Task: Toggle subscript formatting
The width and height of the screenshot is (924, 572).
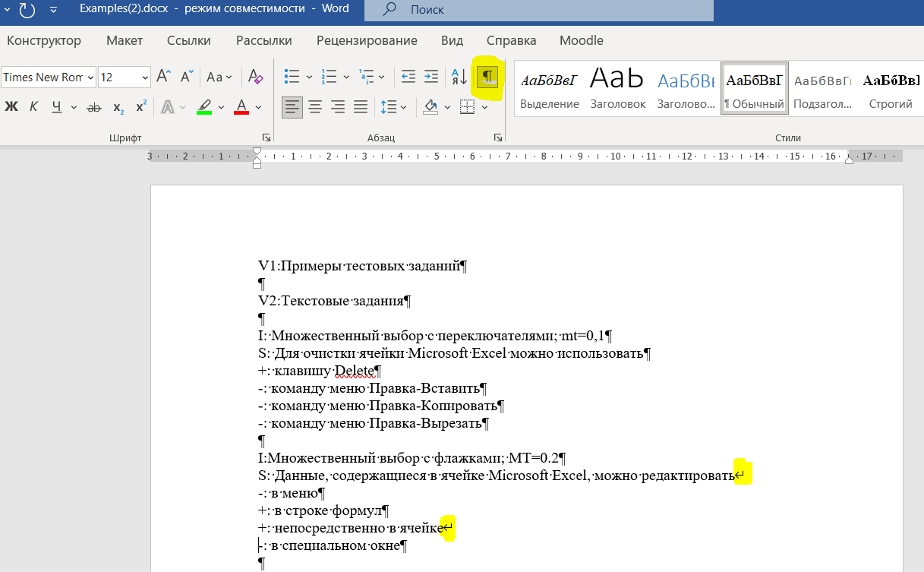Action: (x=118, y=107)
